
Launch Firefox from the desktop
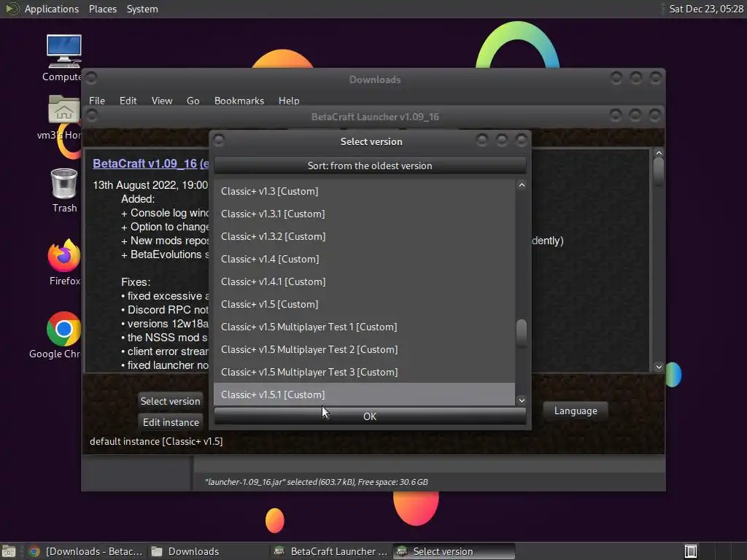tap(64, 256)
